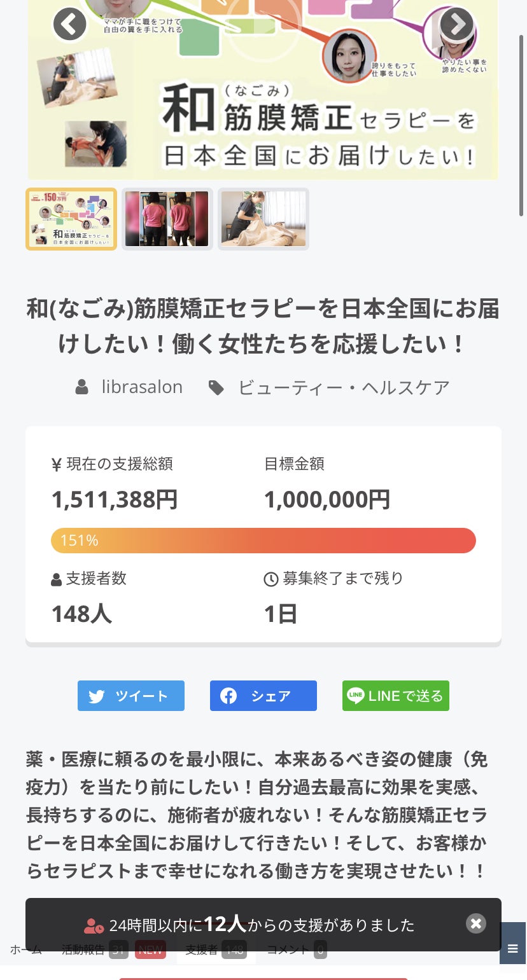Open the ホーム tab

26,950
